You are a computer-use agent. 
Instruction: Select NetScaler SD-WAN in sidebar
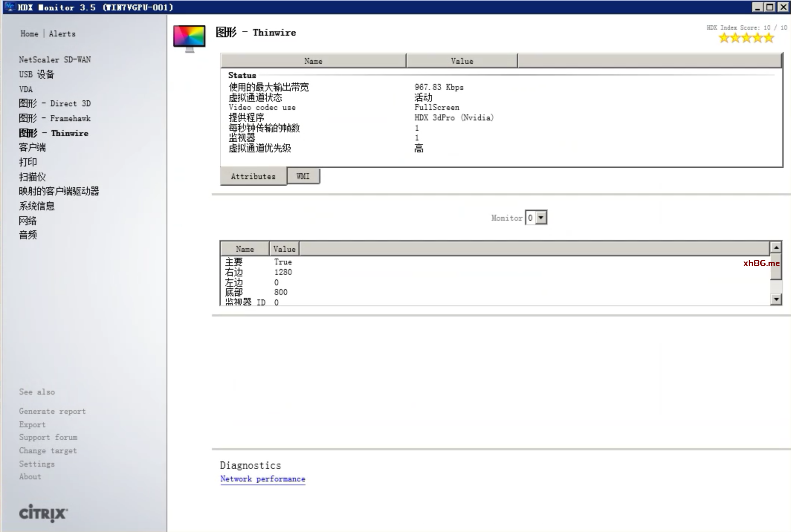click(x=55, y=59)
